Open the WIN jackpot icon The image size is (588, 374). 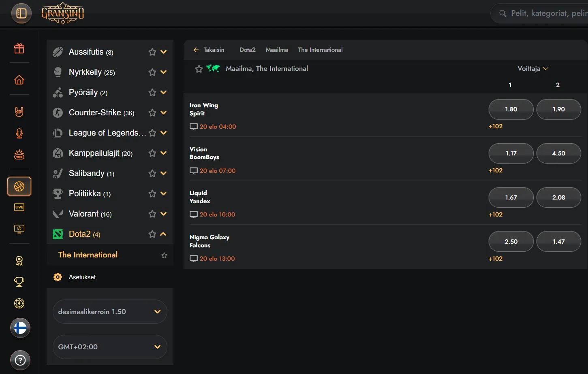(19, 155)
